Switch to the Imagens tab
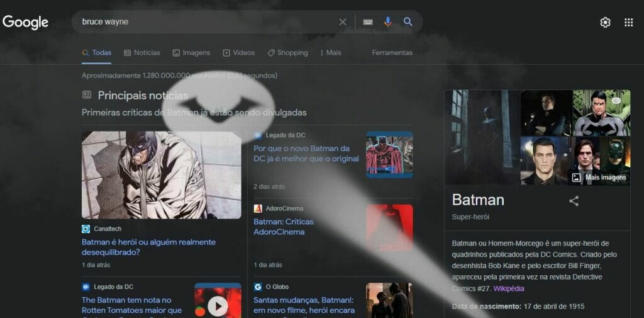The width and height of the screenshot is (644, 318). [x=191, y=53]
